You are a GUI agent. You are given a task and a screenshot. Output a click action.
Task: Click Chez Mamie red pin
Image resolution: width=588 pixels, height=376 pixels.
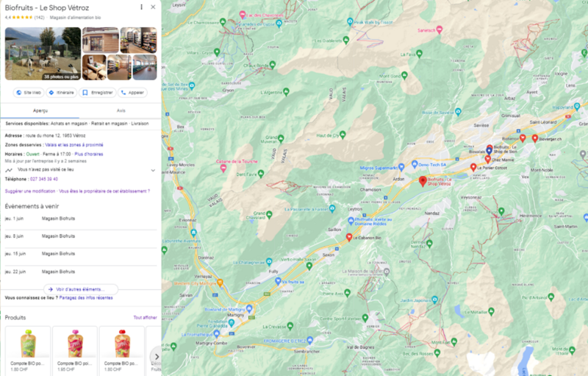pyautogui.click(x=487, y=159)
